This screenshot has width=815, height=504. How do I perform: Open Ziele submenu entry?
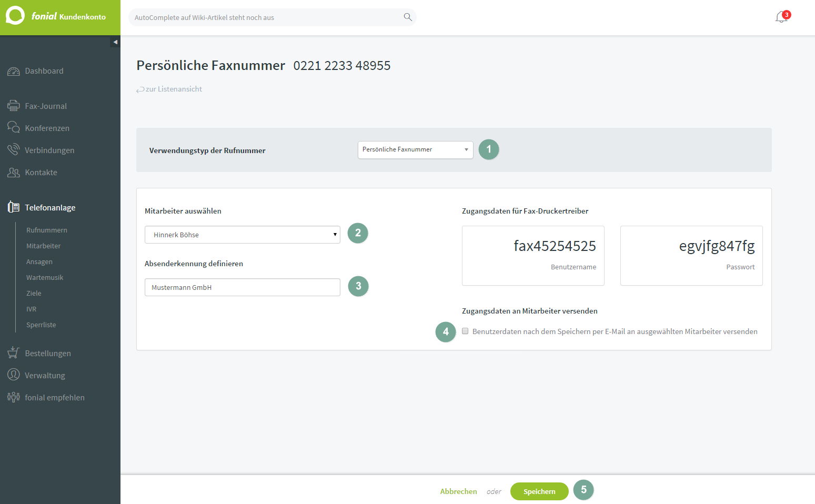(x=34, y=293)
